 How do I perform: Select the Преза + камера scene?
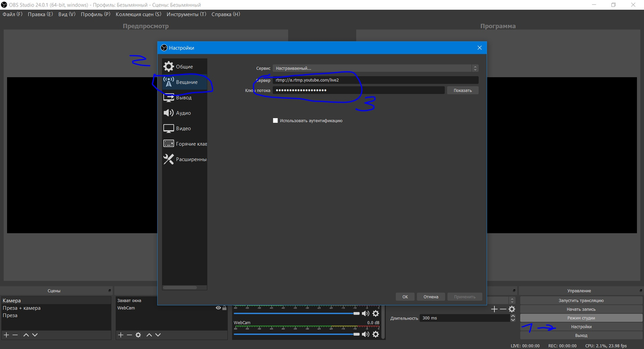pos(56,308)
